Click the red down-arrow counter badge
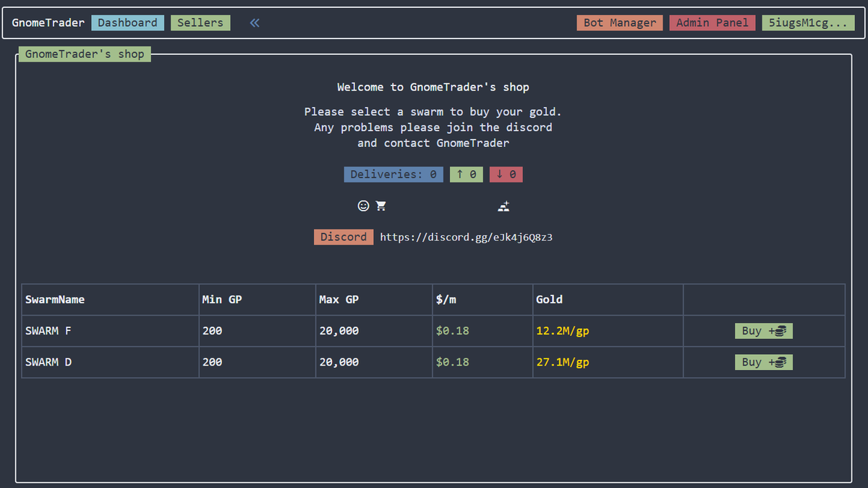This screenshot has width=868, height=488. [506, 174]
